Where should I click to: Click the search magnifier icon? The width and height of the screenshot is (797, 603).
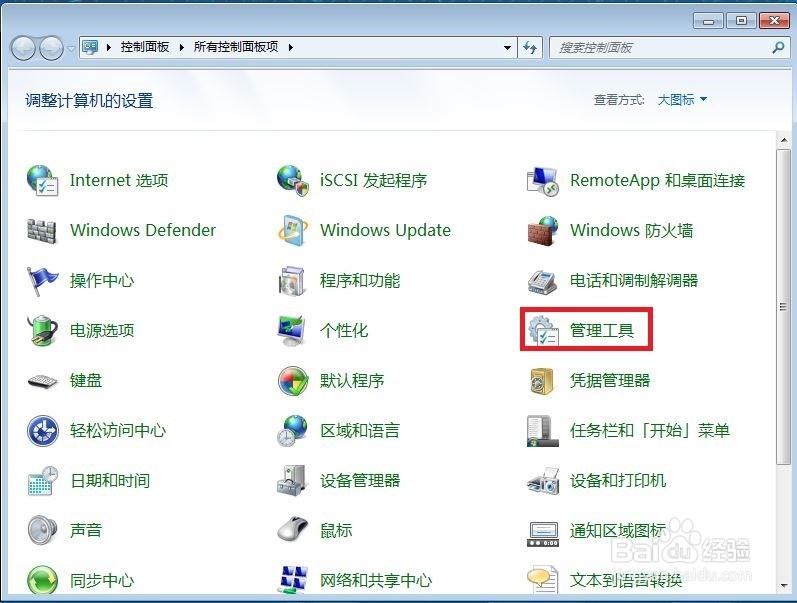(x=778, y=48)
